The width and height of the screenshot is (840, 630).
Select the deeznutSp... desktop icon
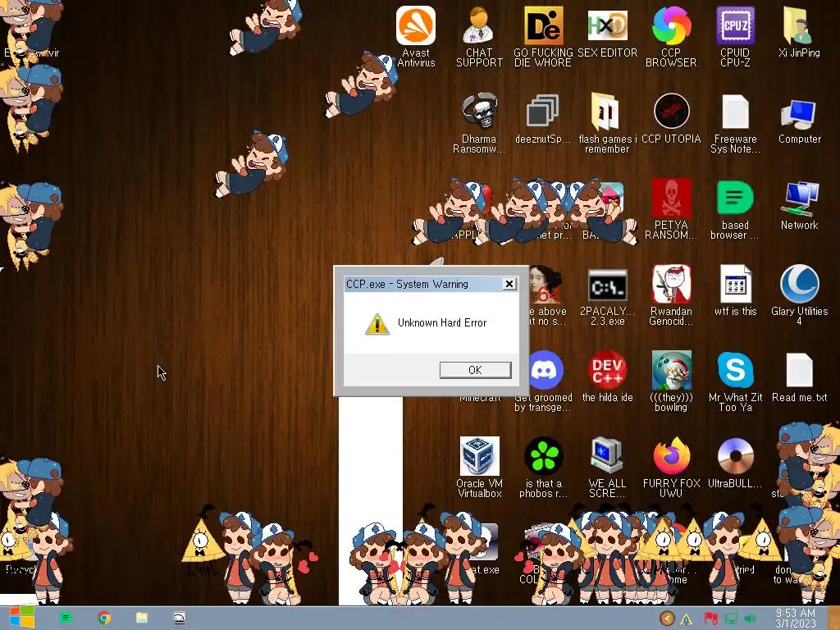543,119
